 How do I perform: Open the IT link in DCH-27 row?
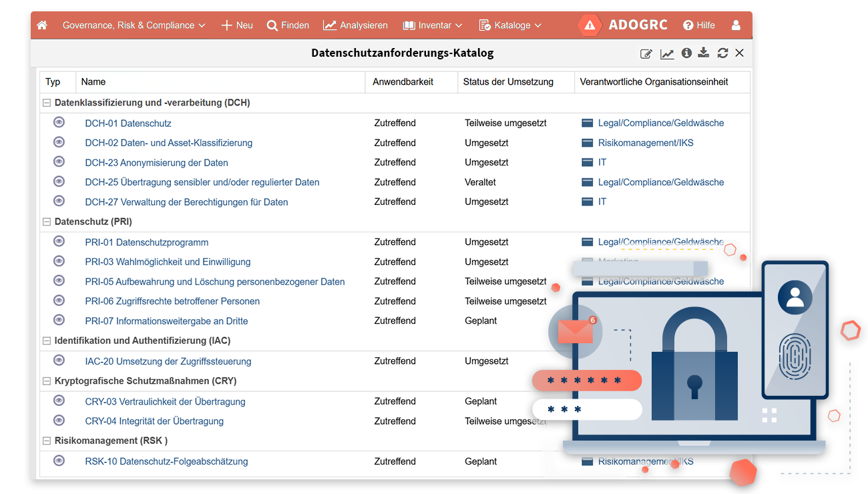602,202
